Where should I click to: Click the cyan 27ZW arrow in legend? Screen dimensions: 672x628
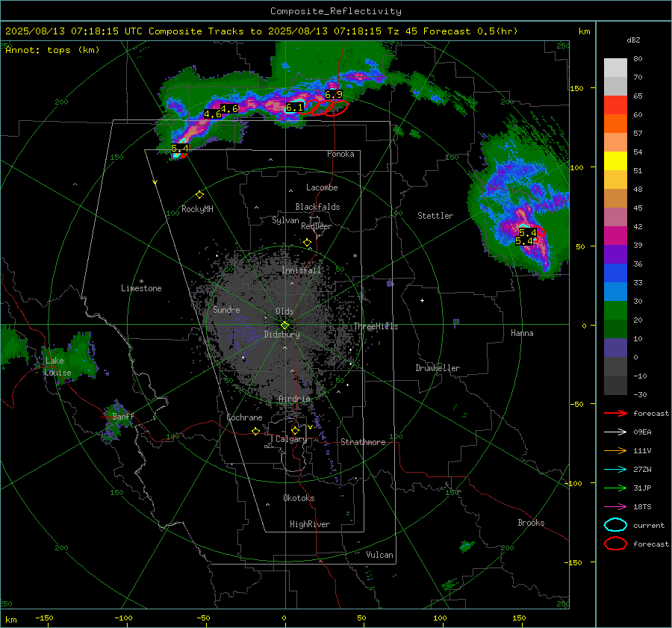[x=615, y=470]
